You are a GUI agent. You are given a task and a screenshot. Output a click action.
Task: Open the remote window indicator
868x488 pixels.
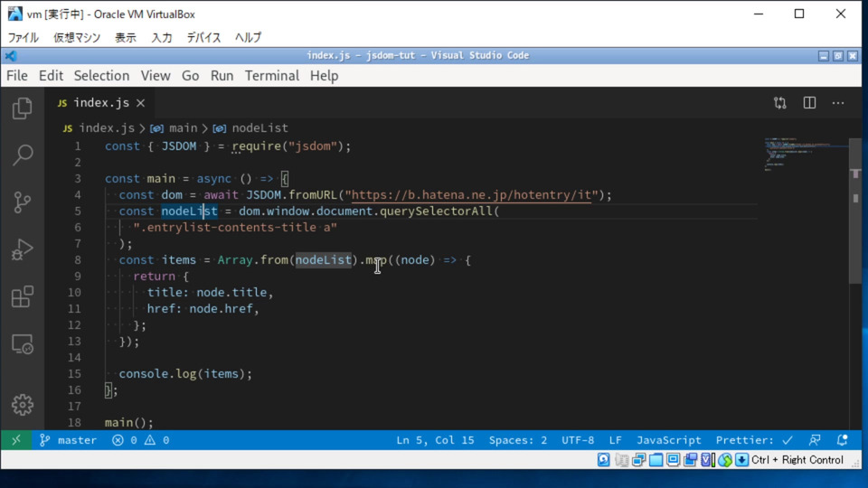click(16, 440)
